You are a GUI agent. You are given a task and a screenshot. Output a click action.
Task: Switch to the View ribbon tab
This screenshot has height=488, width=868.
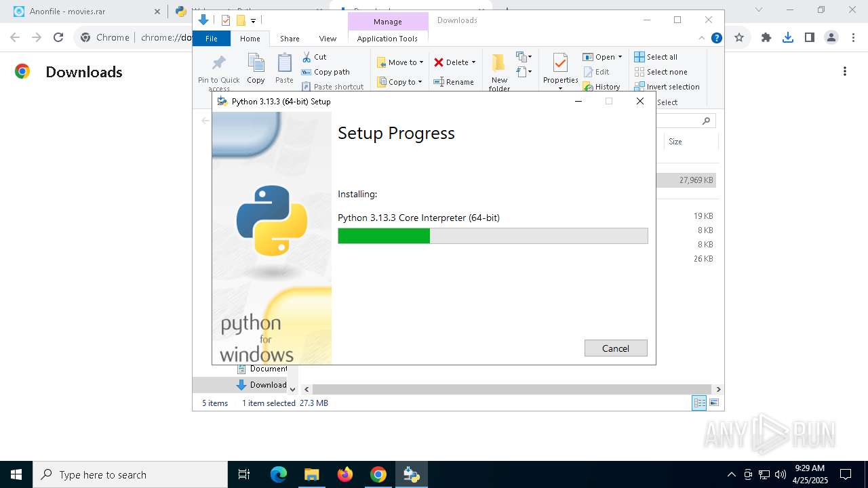point(328,39)
